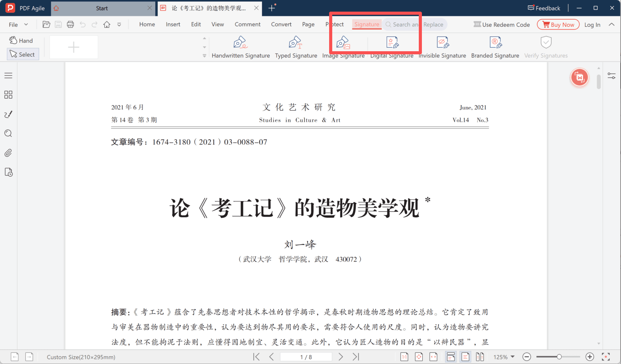The height and width of the screenshot is (364, 621).
Task: Choose the Typed Signature tool
Action: point(296,47)
